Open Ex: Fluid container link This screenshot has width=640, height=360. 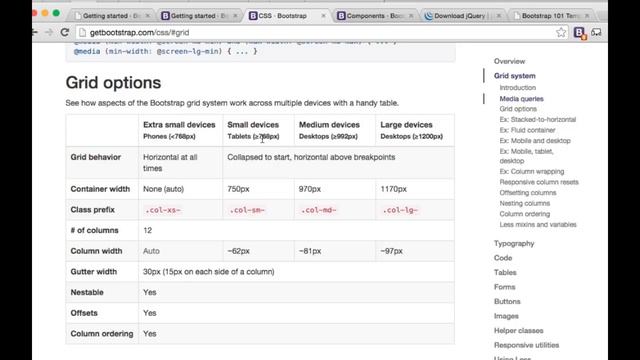point(527,130)
